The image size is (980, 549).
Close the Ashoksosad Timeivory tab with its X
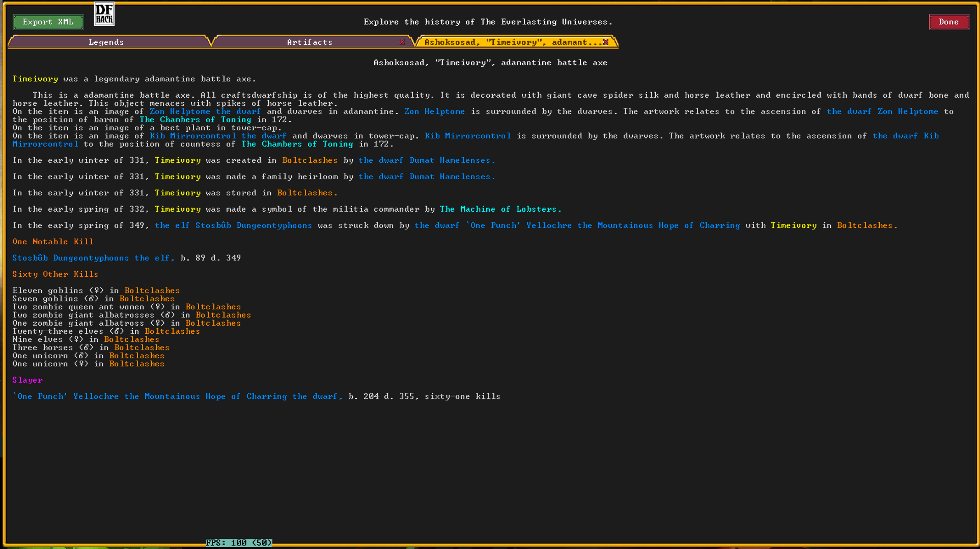606,42
